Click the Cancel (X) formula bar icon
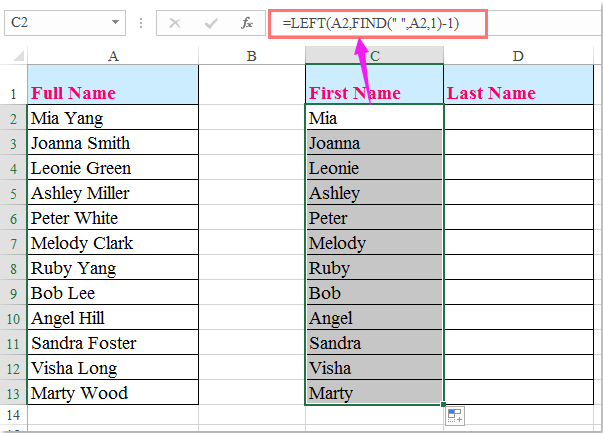This screenshot has height=433, width=603. (x=176, y=21)
